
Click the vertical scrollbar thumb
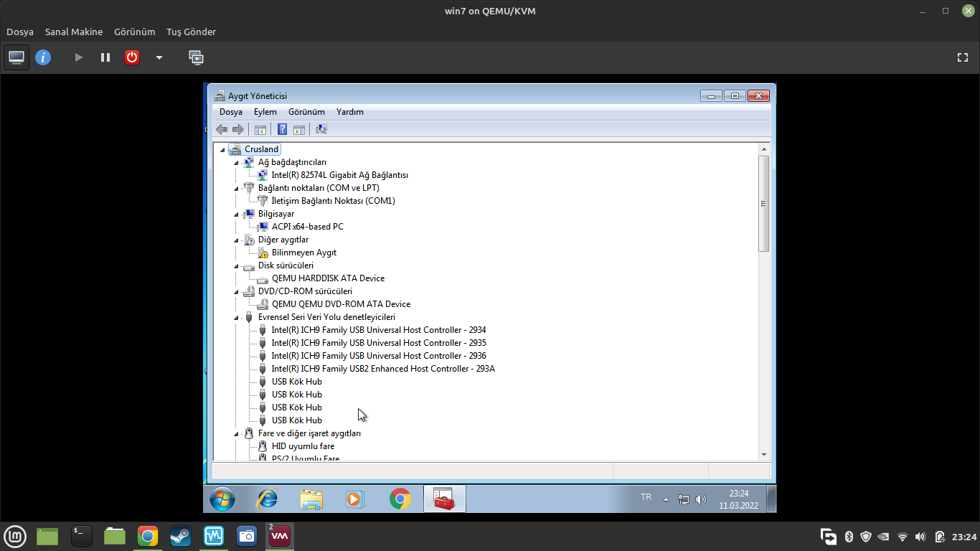[763, 204]
